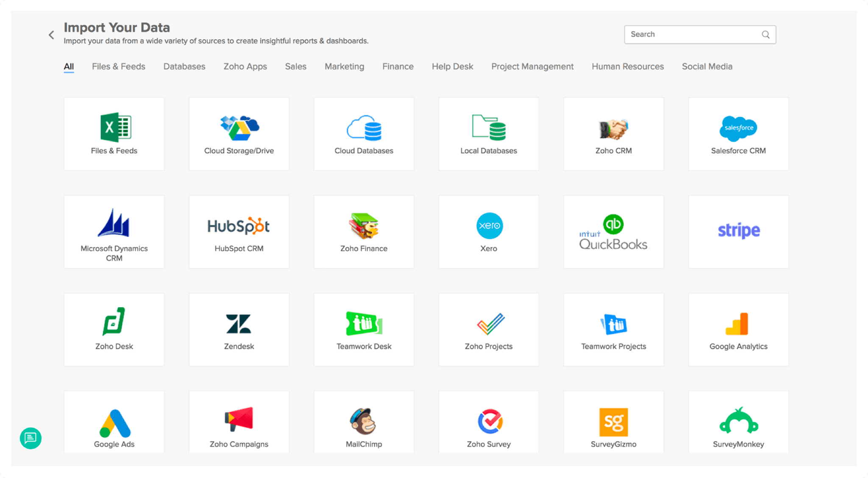Choose the Google Analytics icon
The image size is (868, 478).
tap(737, 324)
